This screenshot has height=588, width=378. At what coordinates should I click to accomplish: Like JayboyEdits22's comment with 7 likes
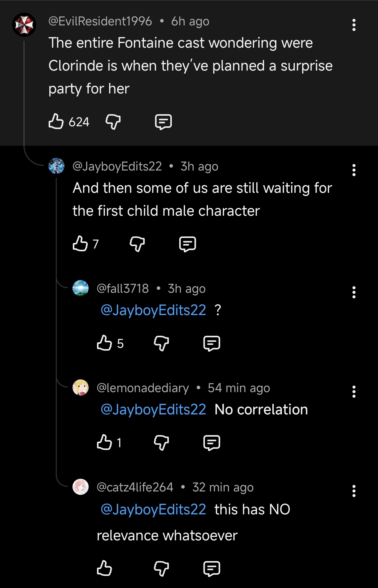pyautogui.click(x=80, y=244)
